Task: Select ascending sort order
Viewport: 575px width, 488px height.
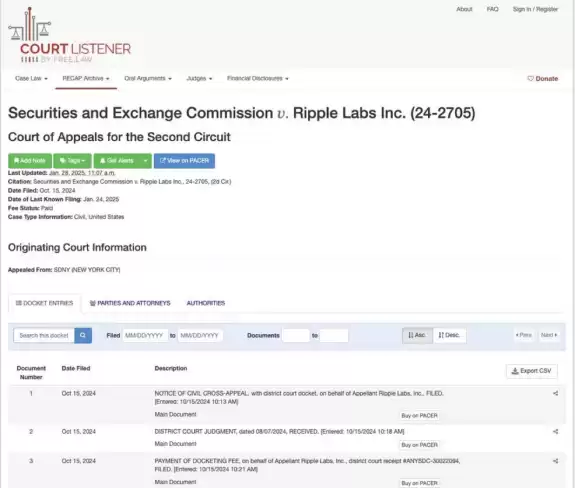Action: click(x=417, y=335)
